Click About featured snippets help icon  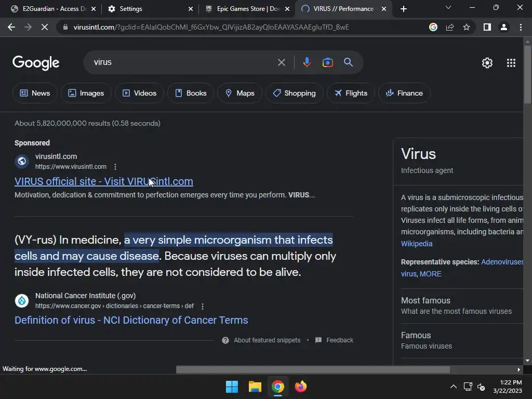225,340
